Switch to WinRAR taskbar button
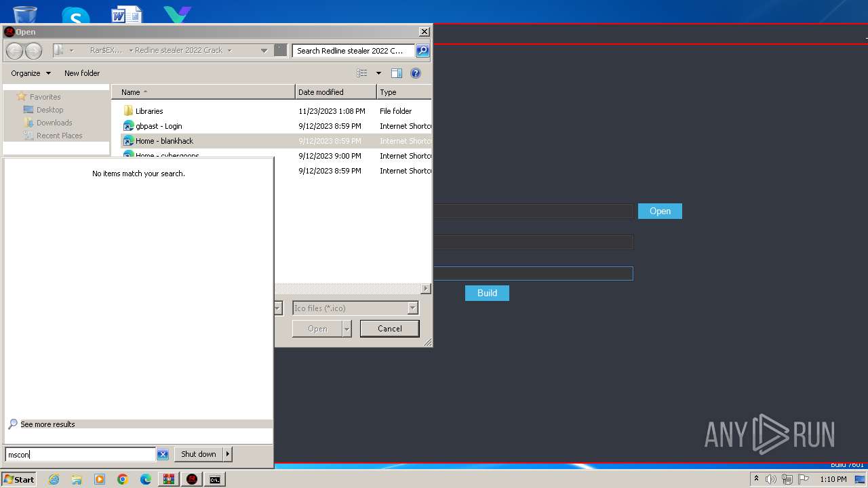 click(x=169, y=479)
